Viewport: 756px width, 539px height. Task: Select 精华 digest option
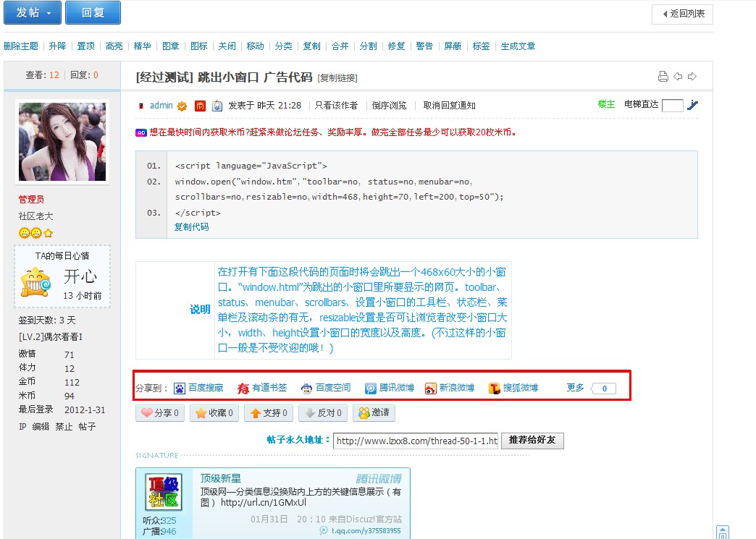click(x=142, y=46)
